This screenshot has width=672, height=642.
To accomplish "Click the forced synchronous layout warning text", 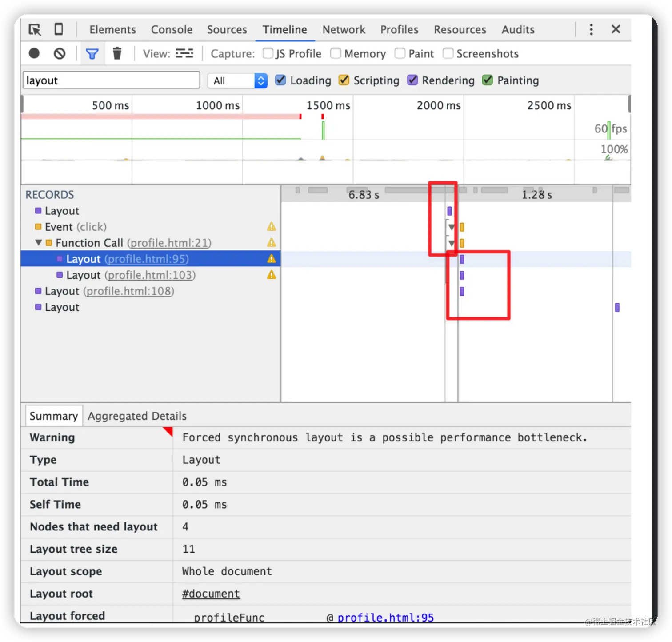I will 385,437.
